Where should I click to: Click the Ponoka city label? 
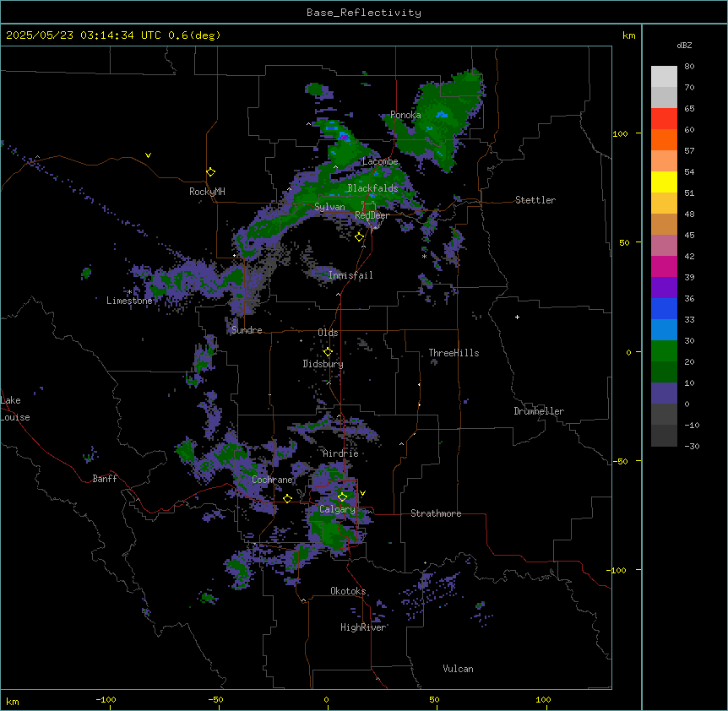[405, 115]
